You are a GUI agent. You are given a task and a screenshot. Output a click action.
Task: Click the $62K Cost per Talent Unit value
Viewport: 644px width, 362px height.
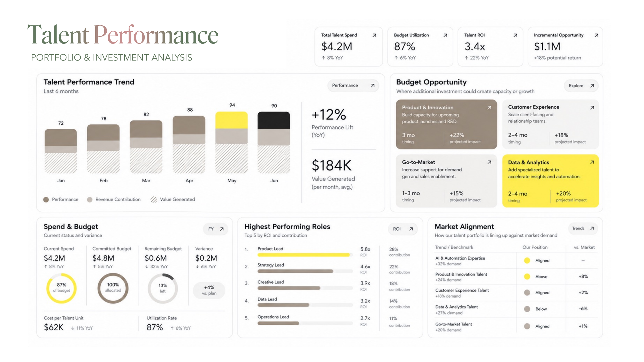tap(54, 327)
